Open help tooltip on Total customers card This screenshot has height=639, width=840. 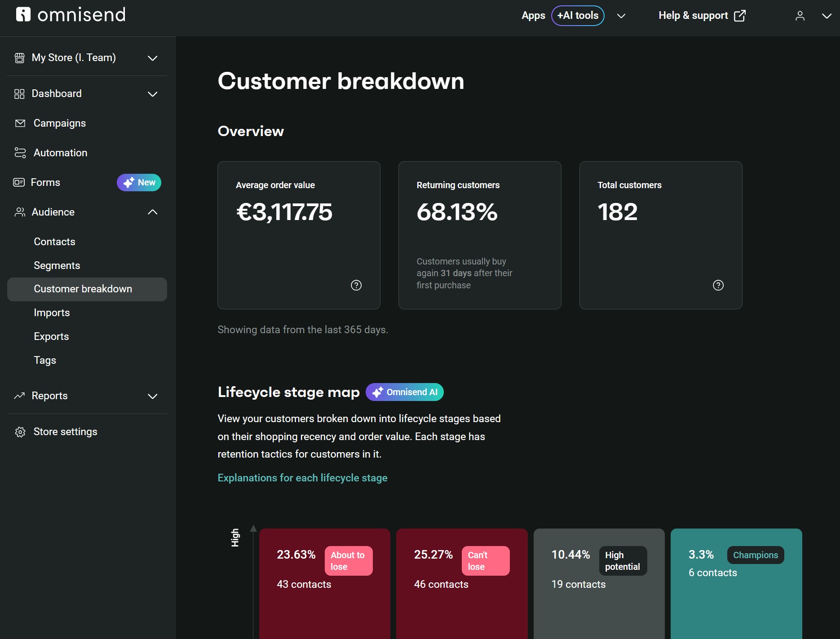point(718,285)
